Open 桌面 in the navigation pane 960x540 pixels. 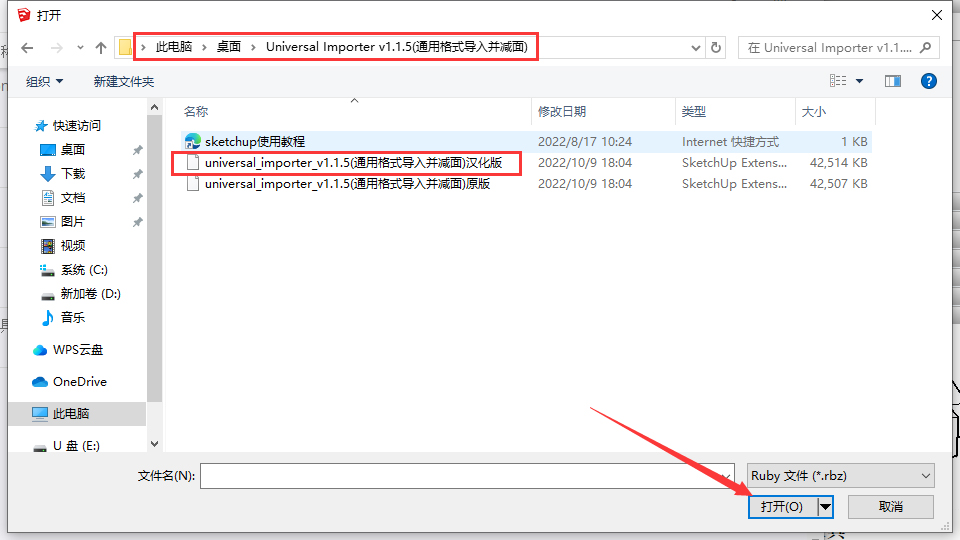click(x=62, y=149)
